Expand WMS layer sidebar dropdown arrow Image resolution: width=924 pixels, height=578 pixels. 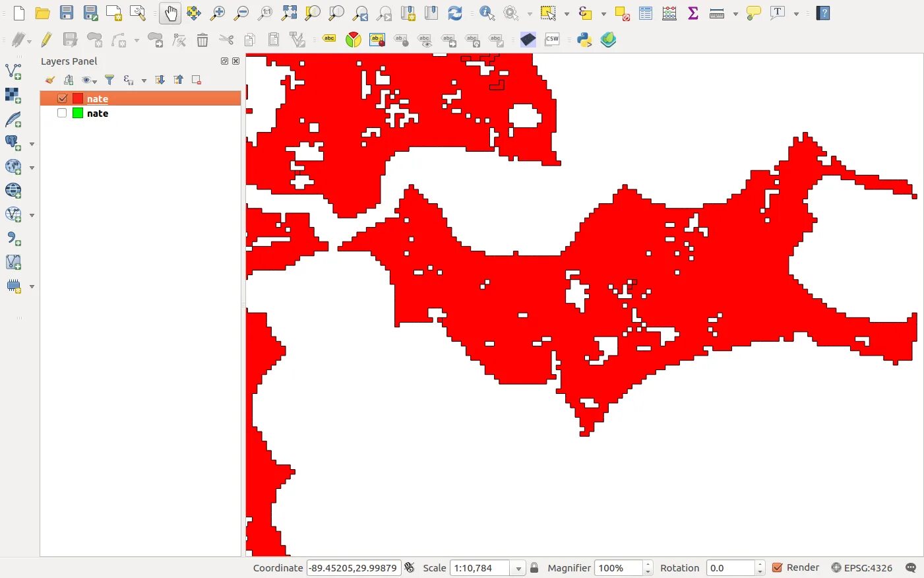(x=32, y=168)
